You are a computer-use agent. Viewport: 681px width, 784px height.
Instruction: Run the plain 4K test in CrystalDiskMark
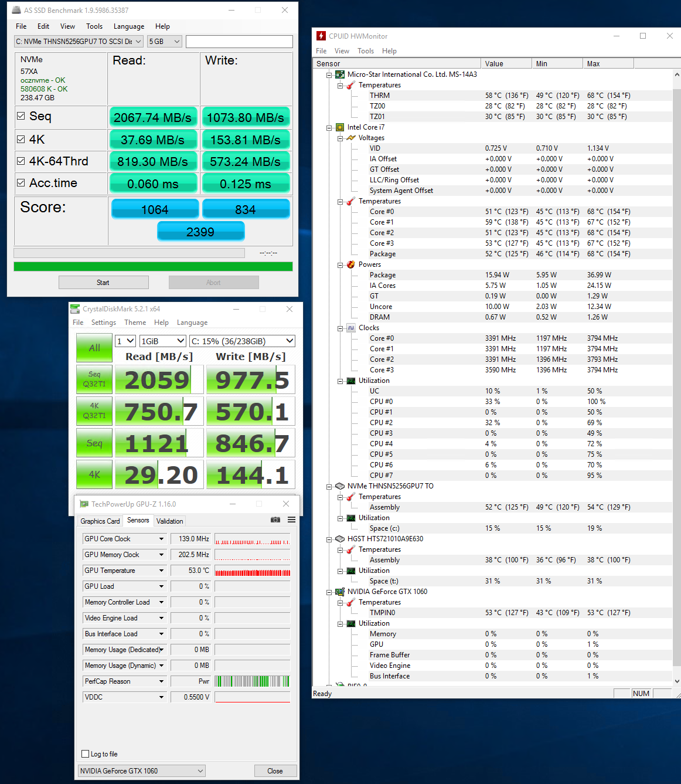pyautogui.click(x=94, y=474)
